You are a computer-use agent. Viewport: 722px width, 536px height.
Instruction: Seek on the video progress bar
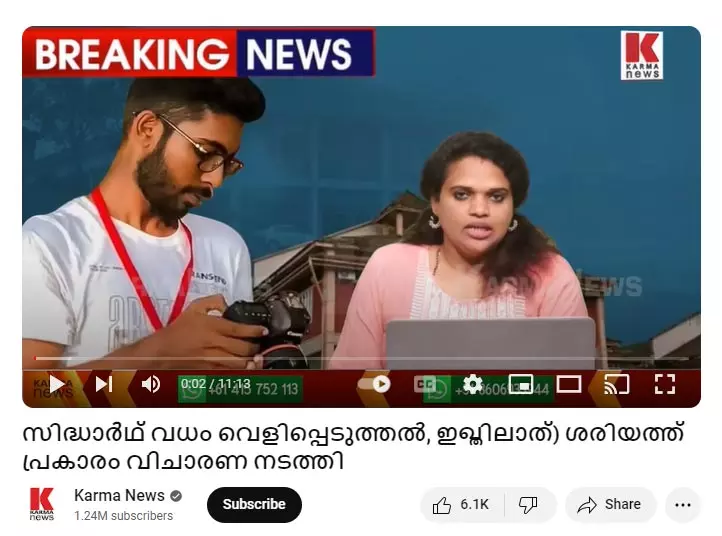pyautogui.click(x=361, y=358)
